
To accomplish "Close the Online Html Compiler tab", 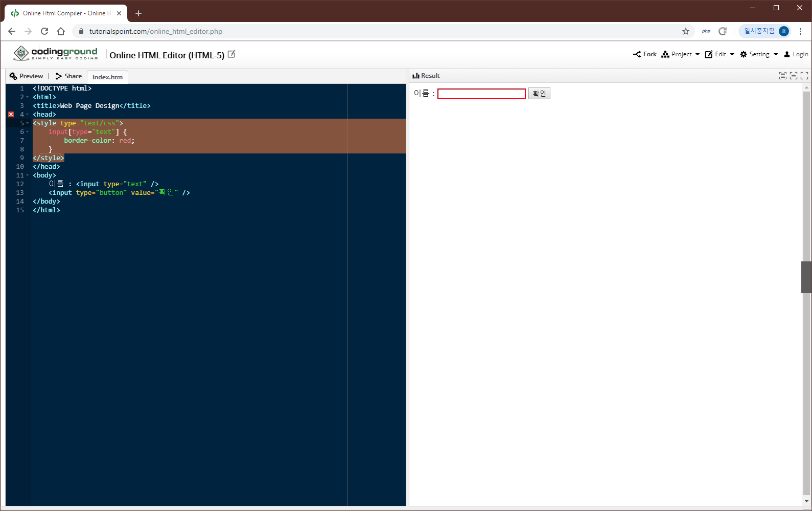I will click(x=119, y=13).
